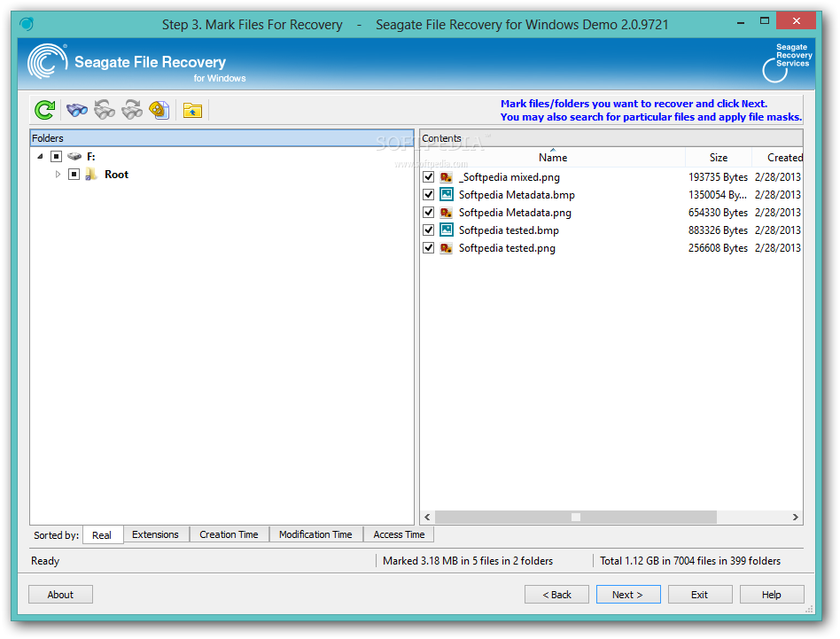
Task: Click the Seagate File Recovery swirl logo
Action: (48, 62)
